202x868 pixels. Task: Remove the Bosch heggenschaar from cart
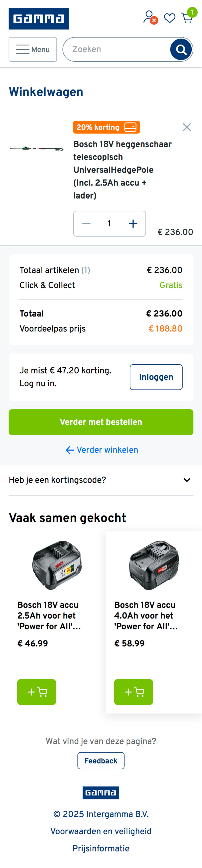(x=187, y=127)
